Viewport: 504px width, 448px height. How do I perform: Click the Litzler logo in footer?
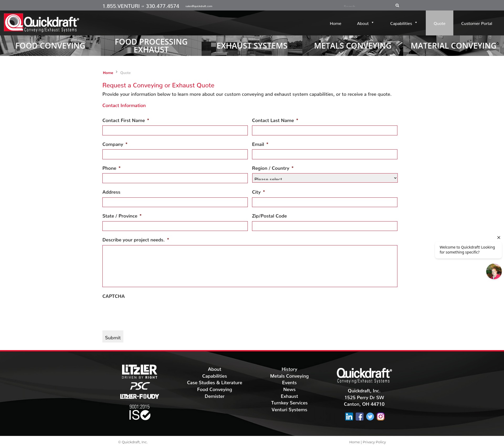[x=139, y=371]
